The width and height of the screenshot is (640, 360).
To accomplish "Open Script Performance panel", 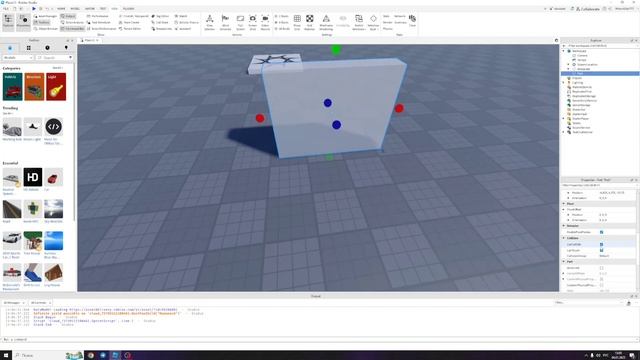I will click(x=102, y=29).
